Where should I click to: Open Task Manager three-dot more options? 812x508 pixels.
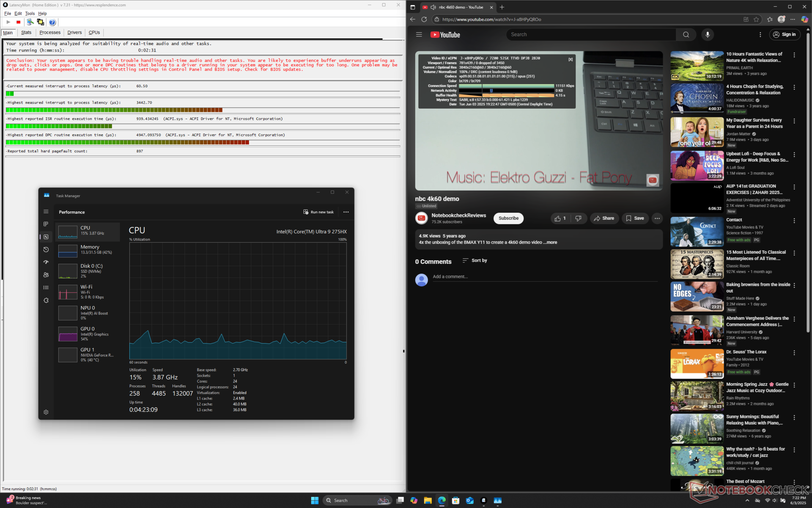[346, 212]
